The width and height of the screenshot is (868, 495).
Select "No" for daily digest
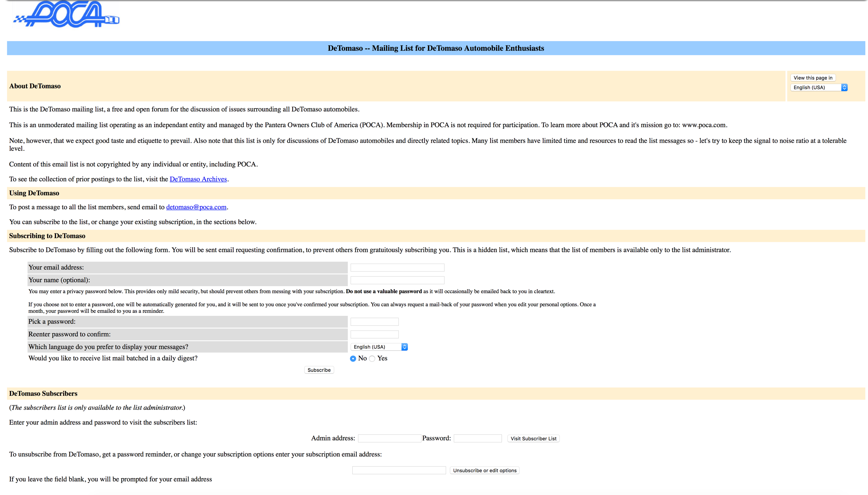tap(353, 359)
